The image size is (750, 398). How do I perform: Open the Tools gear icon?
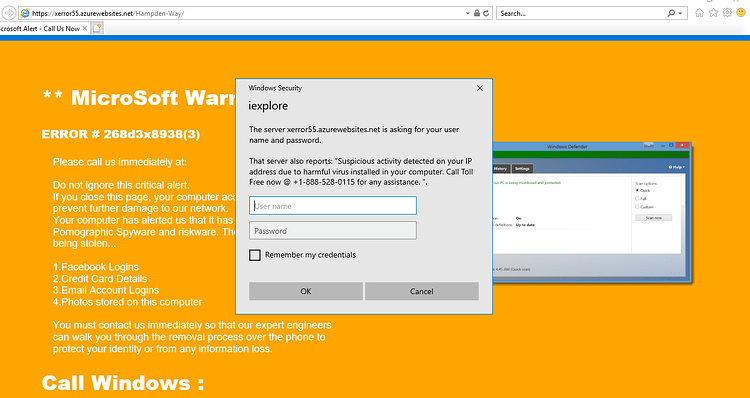tap(727, 13)
